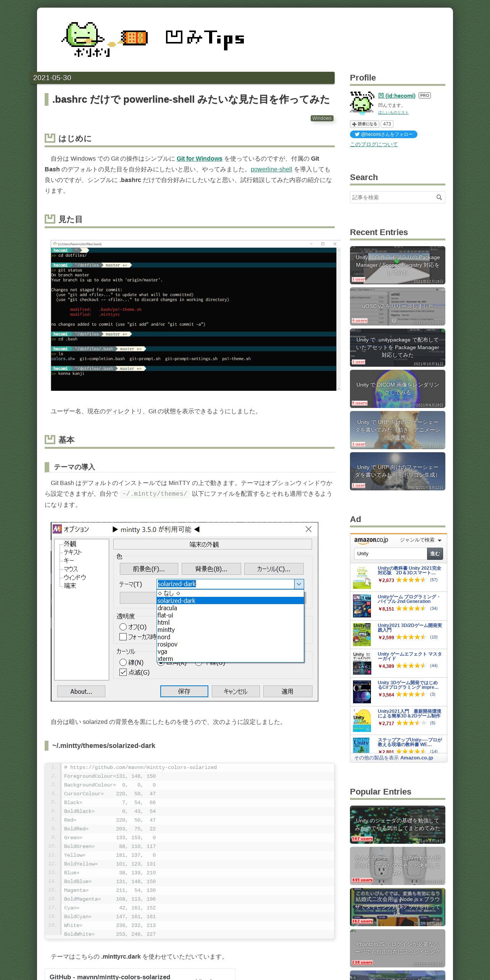Open Unity2021入門 product link

click(x=409, y=714)
